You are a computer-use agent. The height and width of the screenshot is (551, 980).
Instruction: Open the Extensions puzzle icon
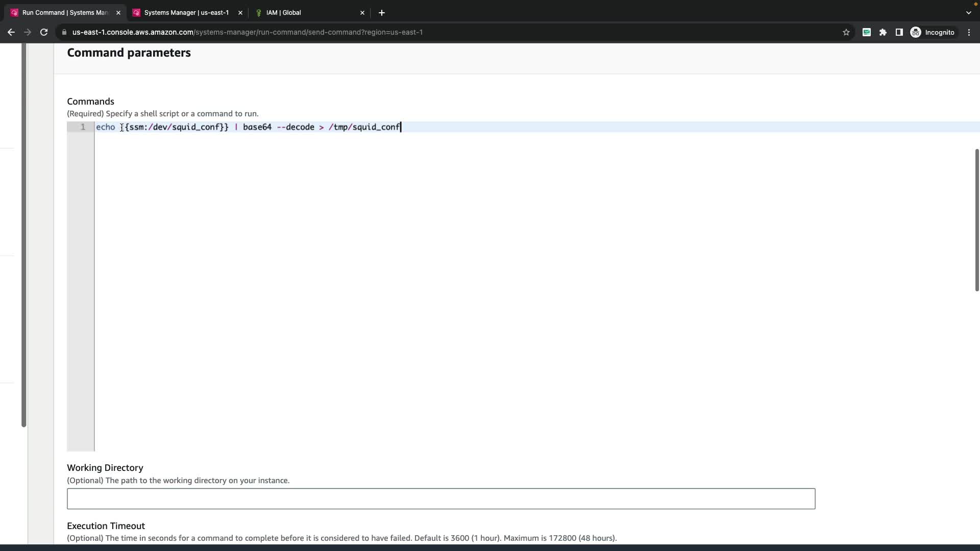[883, 32]
